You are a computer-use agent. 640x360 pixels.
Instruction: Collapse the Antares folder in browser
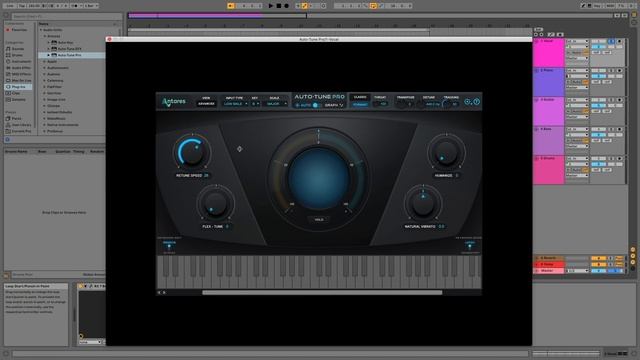pyautogui.click(x=44, y=36)
